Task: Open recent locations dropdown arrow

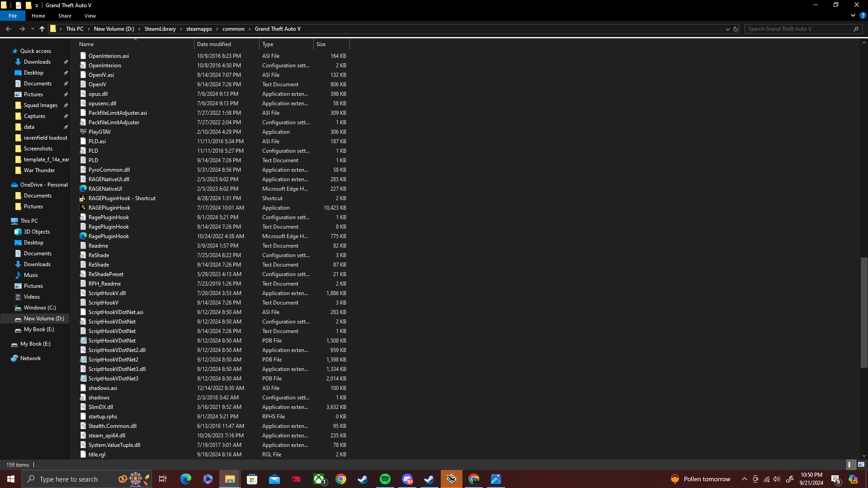Action: point(33,29)
